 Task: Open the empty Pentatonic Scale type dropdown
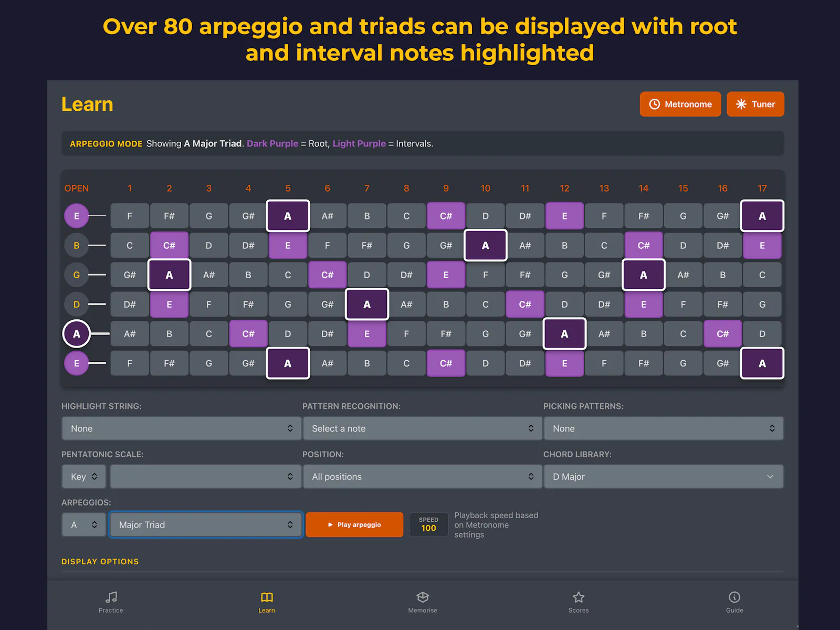click(205, 477)
